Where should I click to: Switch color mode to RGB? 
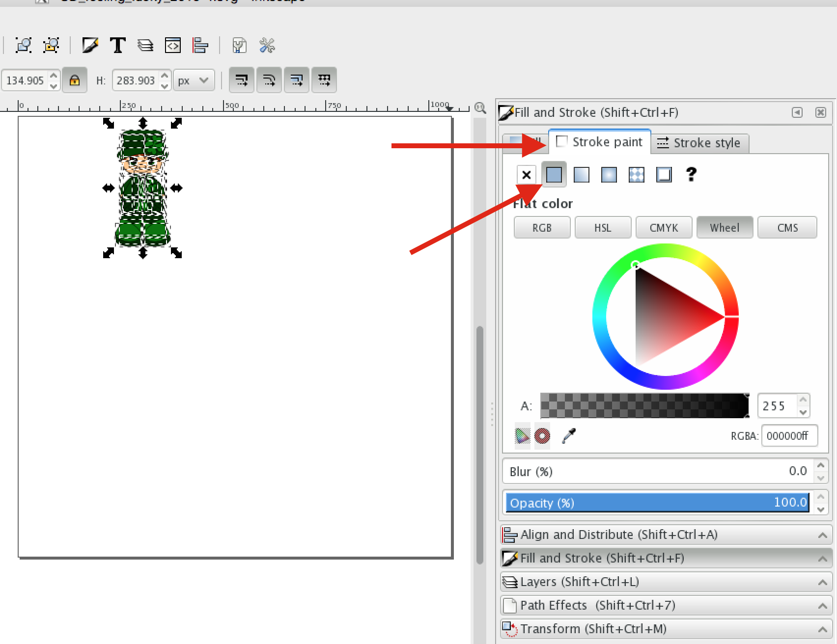[542, 228]
